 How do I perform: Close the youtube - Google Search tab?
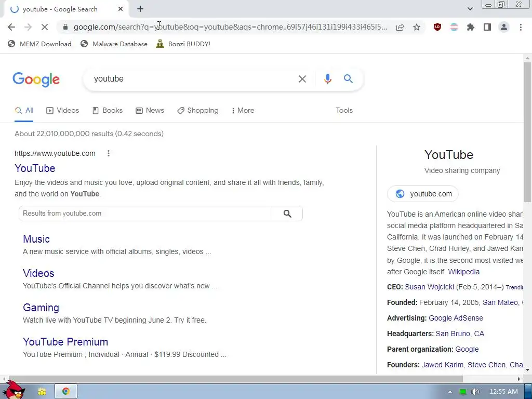tap(121, 9)
